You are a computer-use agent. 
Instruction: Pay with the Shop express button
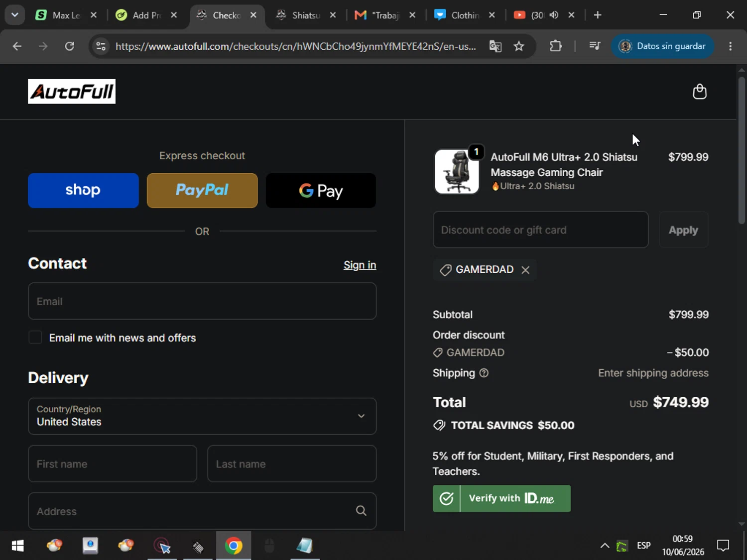(83, 191)
